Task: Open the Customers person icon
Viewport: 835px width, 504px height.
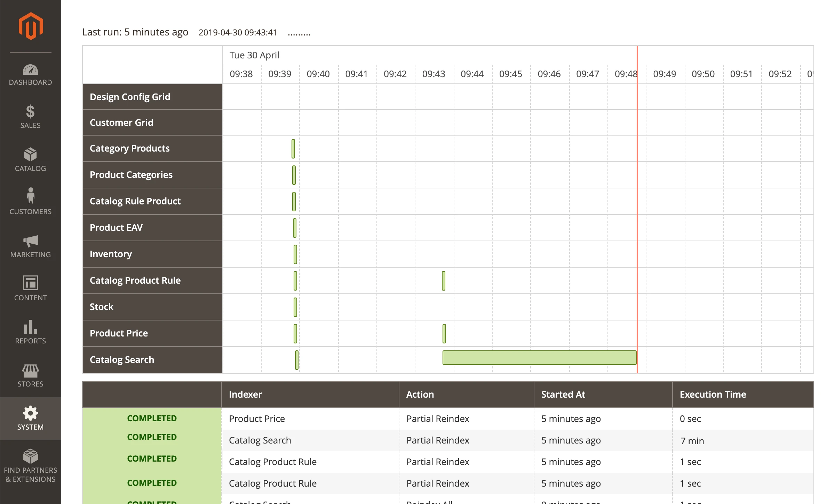Action: click(31, 196)
